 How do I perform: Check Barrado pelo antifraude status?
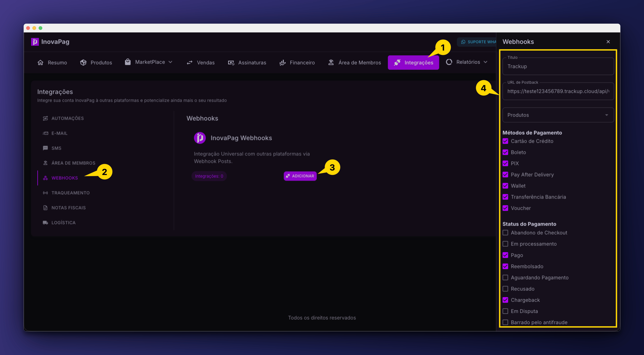(505, 323)
